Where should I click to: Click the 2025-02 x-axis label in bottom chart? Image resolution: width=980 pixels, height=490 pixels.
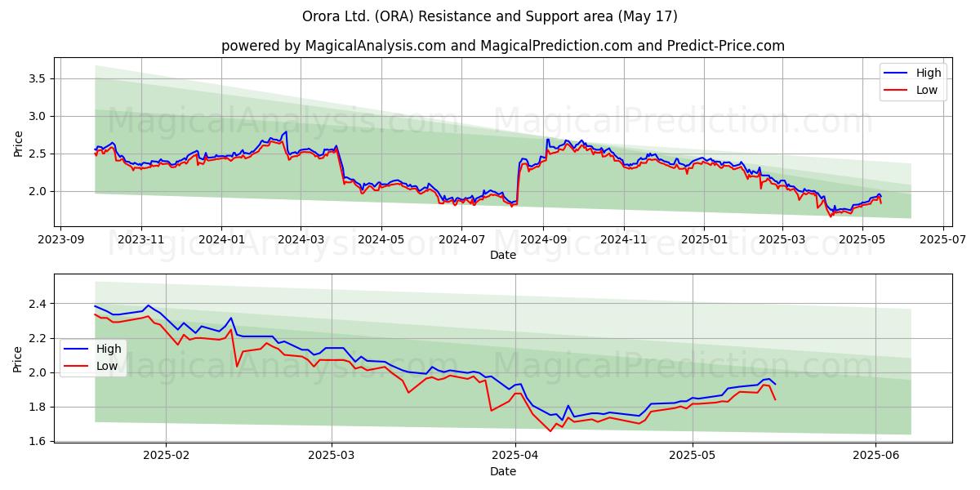pyautogui.click(x=166, y=457)
